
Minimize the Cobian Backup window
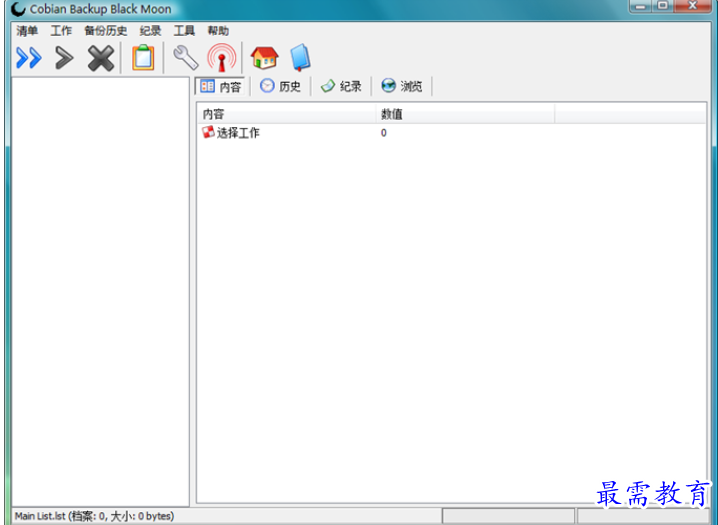(640, 6)
